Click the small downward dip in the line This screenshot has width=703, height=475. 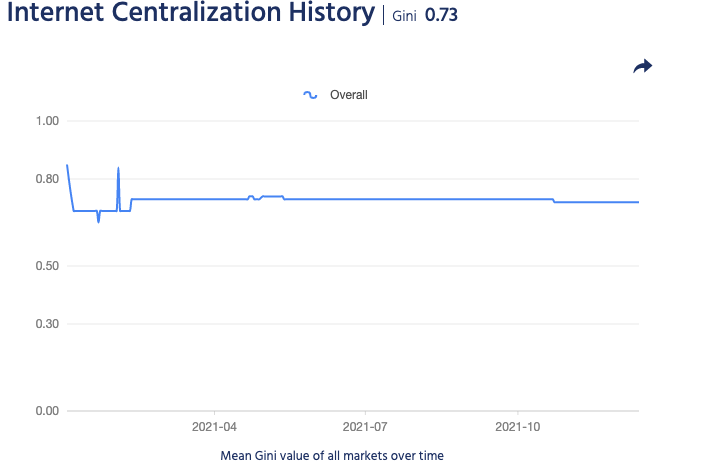pyautogui.click(x=98, y=220)
